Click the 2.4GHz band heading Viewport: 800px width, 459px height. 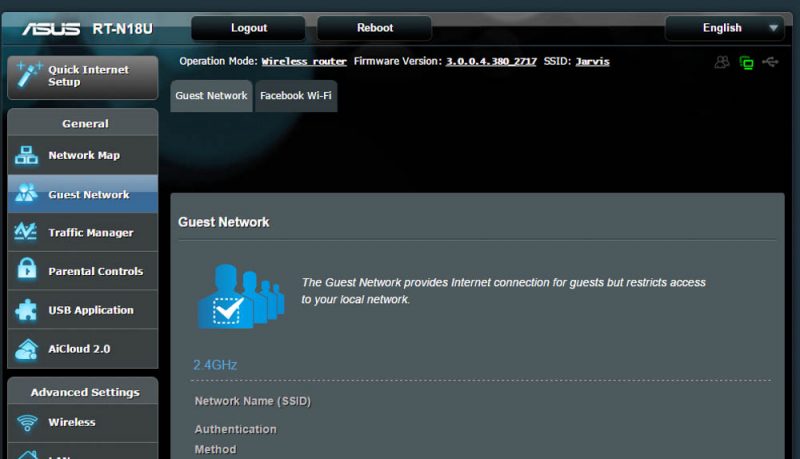coord(215,365)
